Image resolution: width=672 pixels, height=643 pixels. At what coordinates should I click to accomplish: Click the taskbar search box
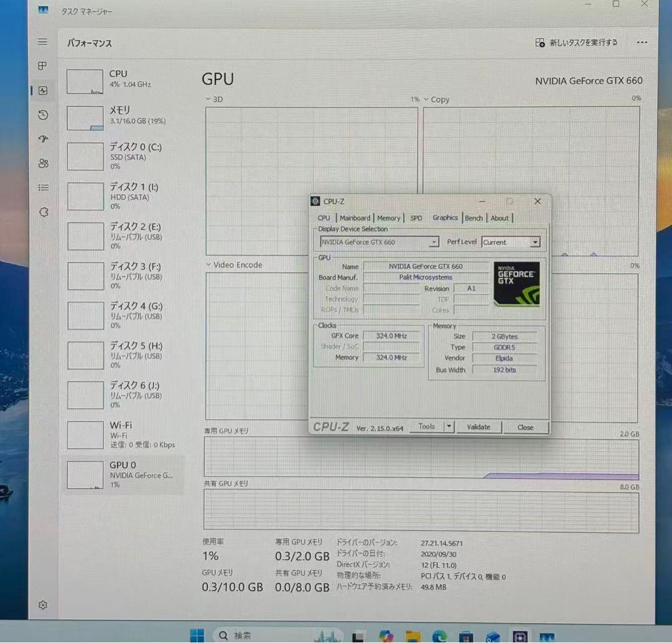click(x=278, y=636)
